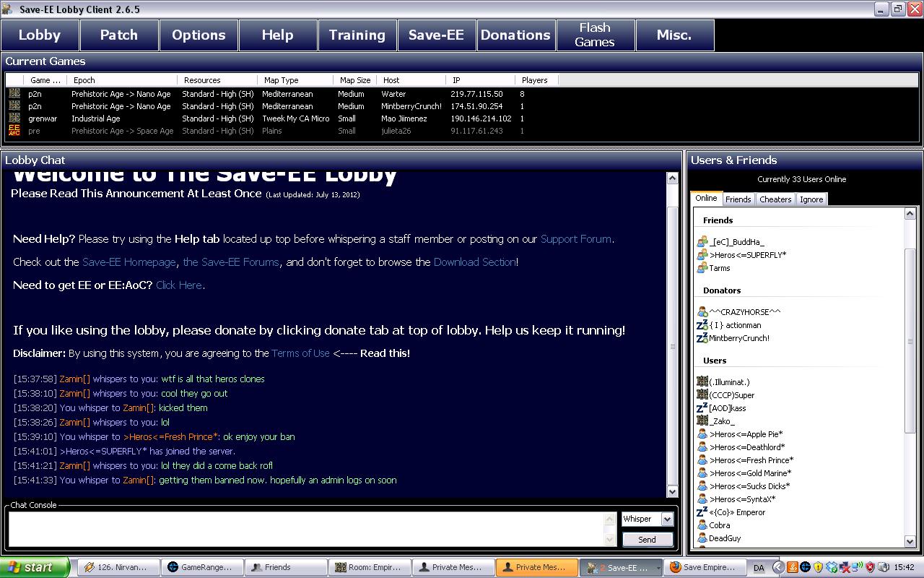The image size is (924, 578).
Task: Open the Training menu button
Action: click(x=357, y=35)
